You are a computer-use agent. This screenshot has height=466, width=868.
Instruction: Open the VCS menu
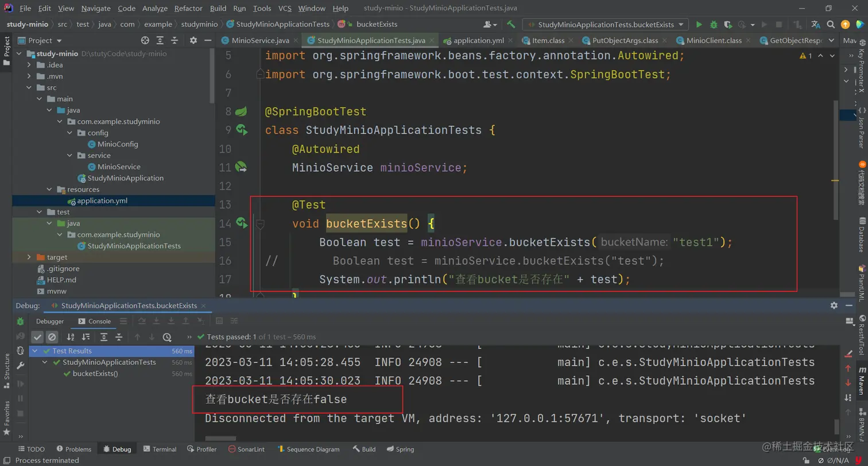coord(285,8)
